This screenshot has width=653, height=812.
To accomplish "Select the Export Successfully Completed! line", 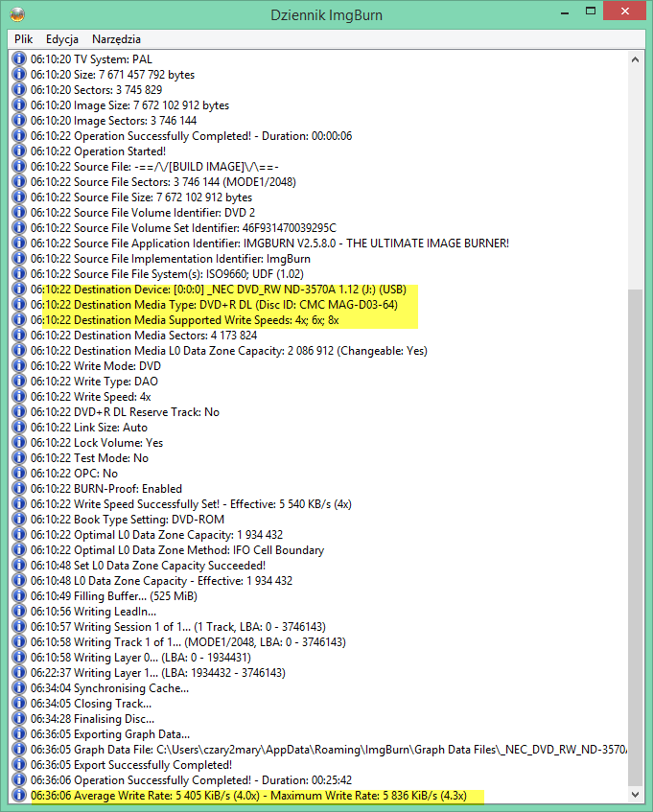I will 131,765.
